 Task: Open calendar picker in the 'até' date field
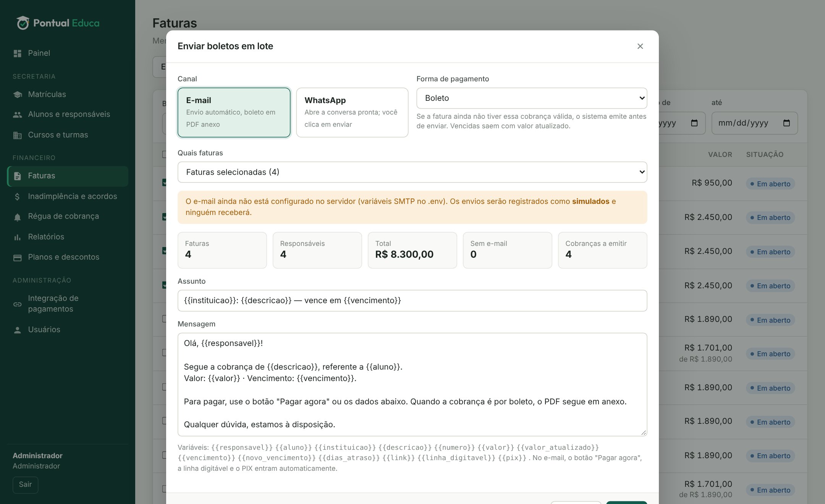[x=786, y=123]
